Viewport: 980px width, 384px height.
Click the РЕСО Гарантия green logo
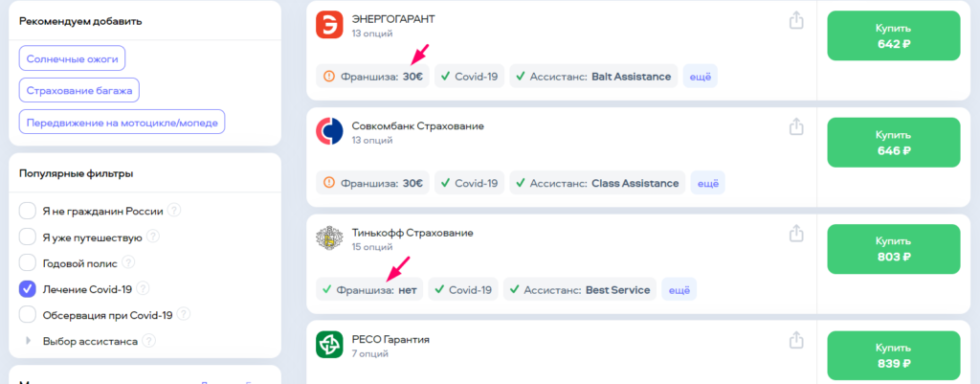[x=329, y=345]
